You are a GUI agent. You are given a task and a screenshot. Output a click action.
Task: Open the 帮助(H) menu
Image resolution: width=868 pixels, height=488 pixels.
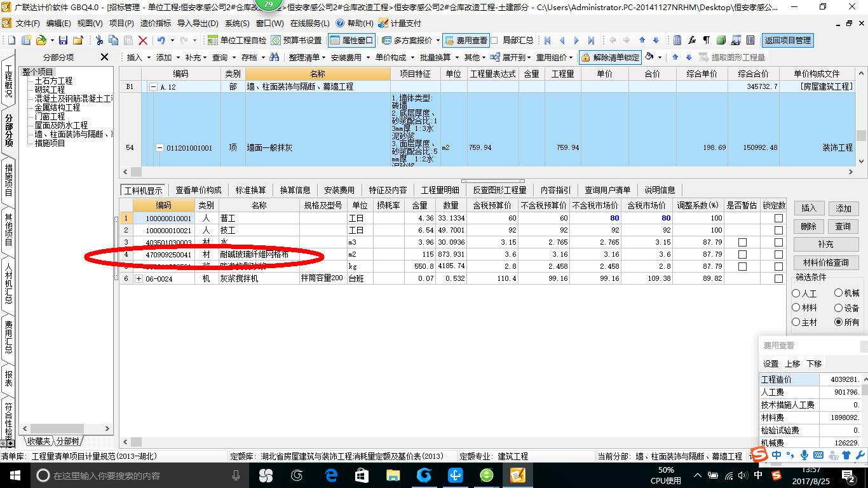(355, 23)
